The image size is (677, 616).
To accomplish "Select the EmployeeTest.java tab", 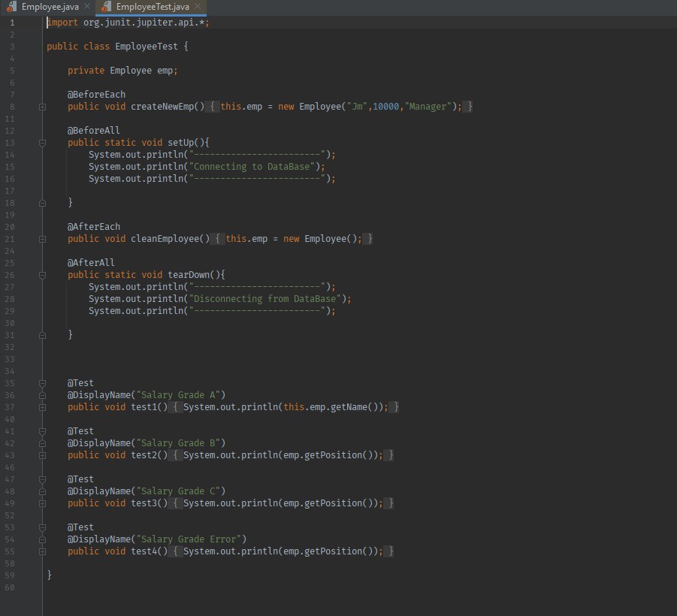I will [x=153, y=7].
